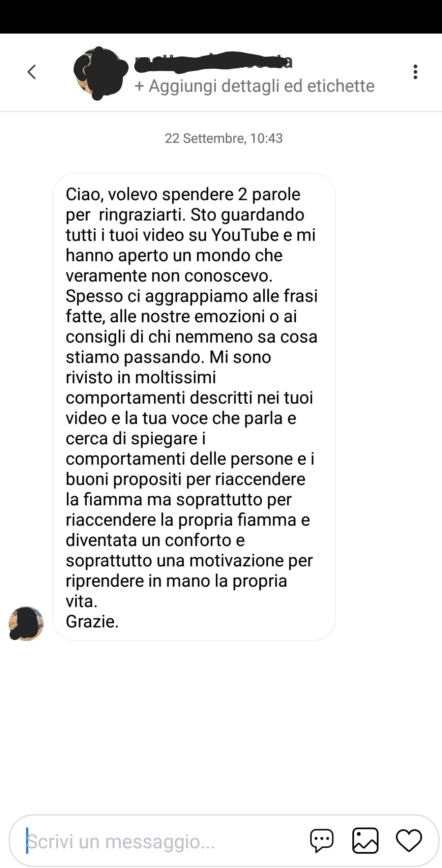The width and height of the screenshot is (442, 868).
Task: Tap the sender's small avatar beside message
Action: click(26, 623)
